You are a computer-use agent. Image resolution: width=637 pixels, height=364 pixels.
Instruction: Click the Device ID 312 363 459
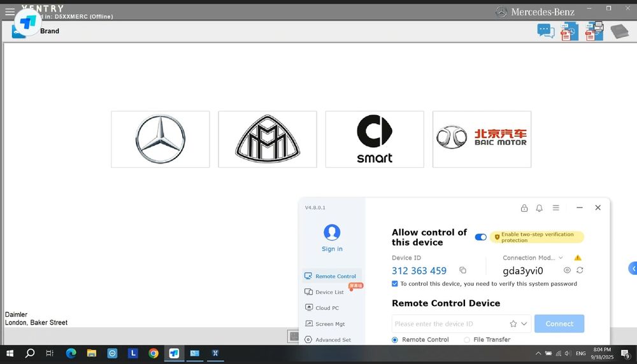(x=419, y=270)
